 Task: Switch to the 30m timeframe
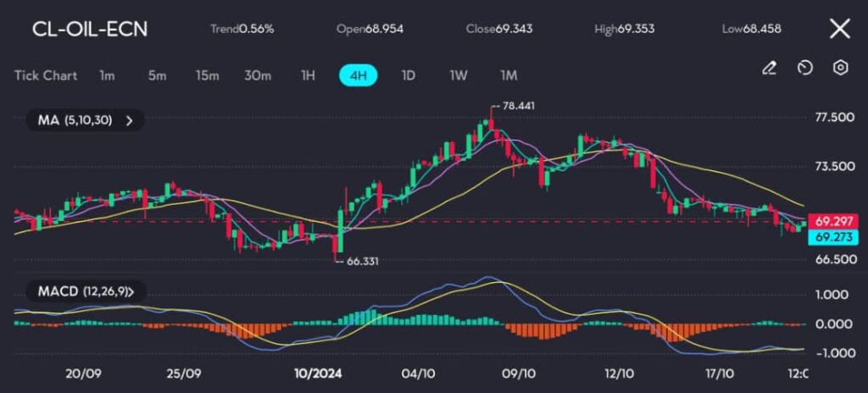258,75
